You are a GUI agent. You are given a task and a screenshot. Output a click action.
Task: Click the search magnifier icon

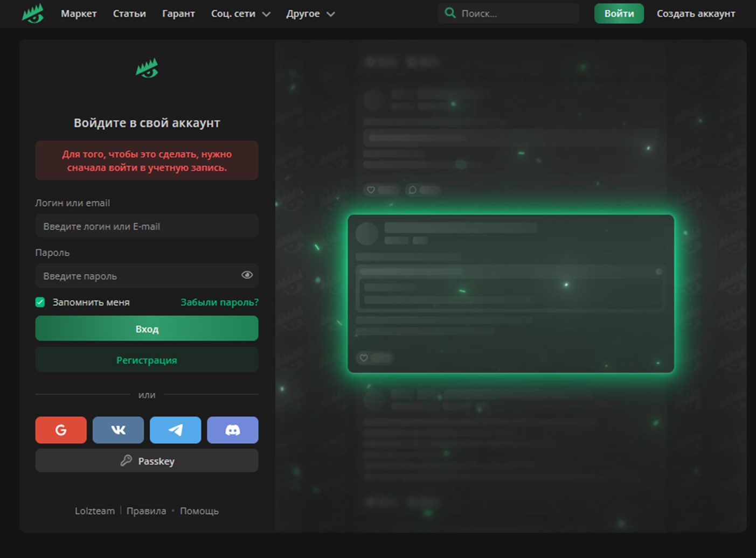click(x=450, y=13)
